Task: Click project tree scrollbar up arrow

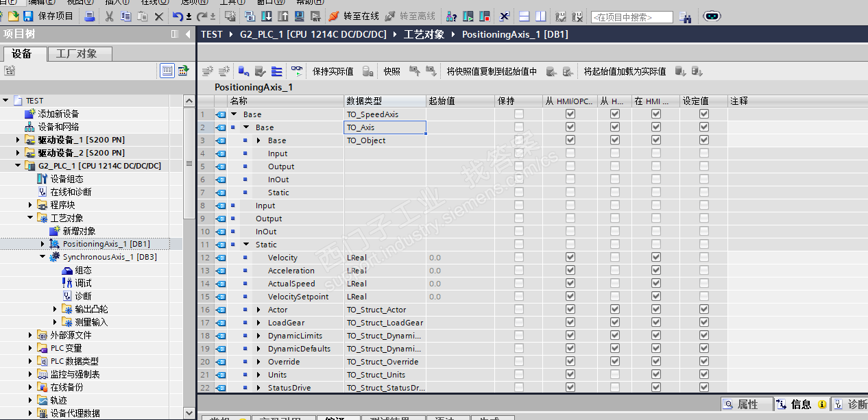Action: tap(190, 101)
